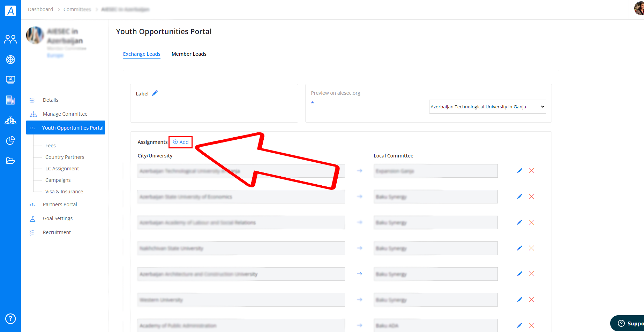Image resolution: width=644 pixels, height=332 pixels.
Task: Click the People icon in left sidebar
Action: click(10, 39)
